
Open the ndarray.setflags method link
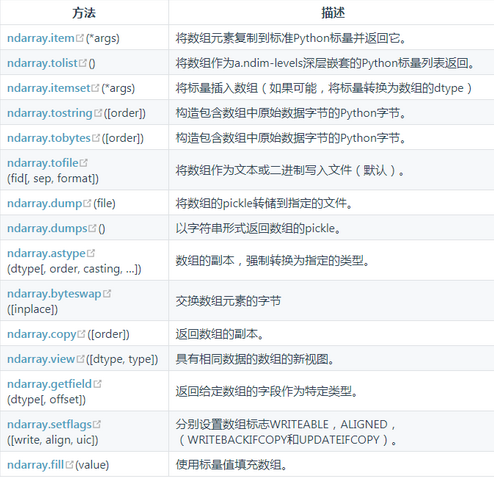pyautogui.click(x=49, y=424)
